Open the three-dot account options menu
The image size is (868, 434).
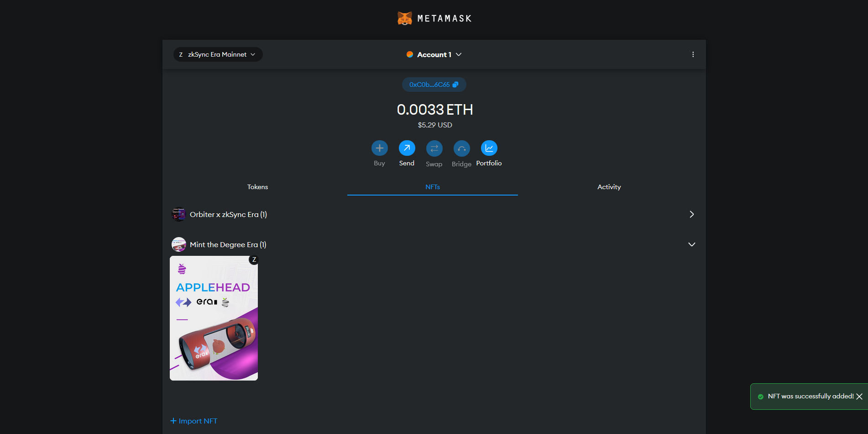[693, 54]
